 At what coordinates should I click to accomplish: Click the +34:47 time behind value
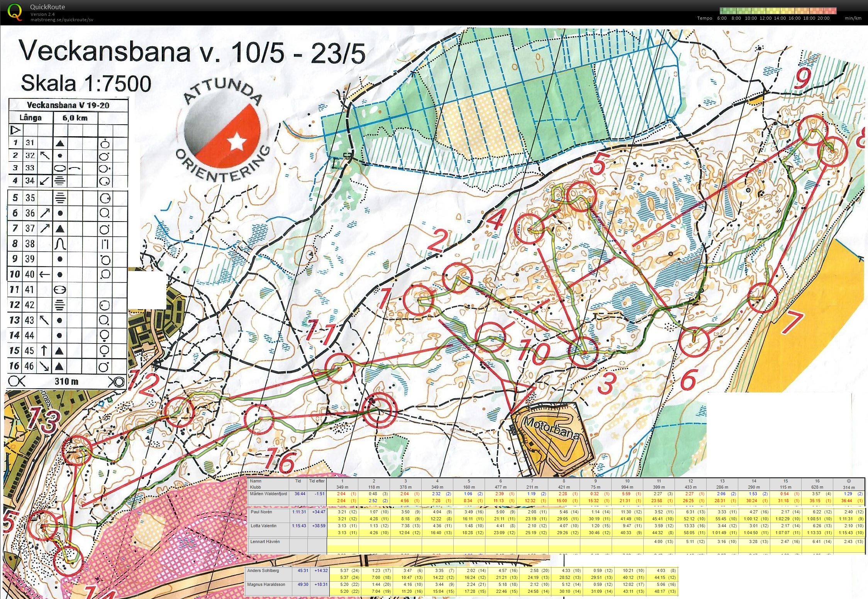[x=319, y=512]
